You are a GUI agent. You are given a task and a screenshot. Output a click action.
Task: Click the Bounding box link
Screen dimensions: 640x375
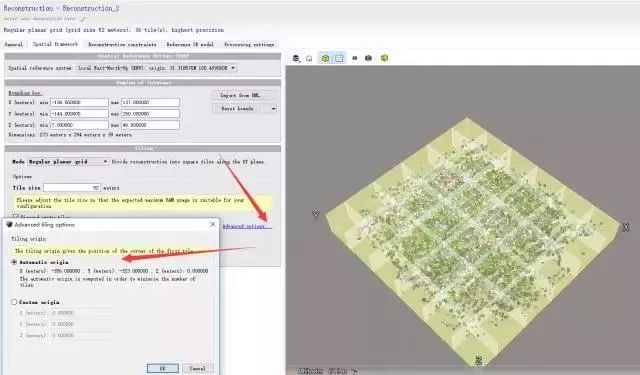(x=25, y=93)
